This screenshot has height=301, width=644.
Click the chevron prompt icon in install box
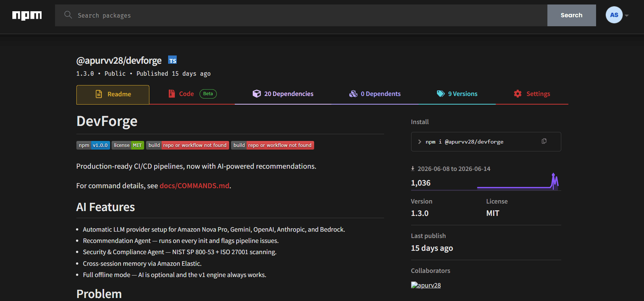coord(420,142)
